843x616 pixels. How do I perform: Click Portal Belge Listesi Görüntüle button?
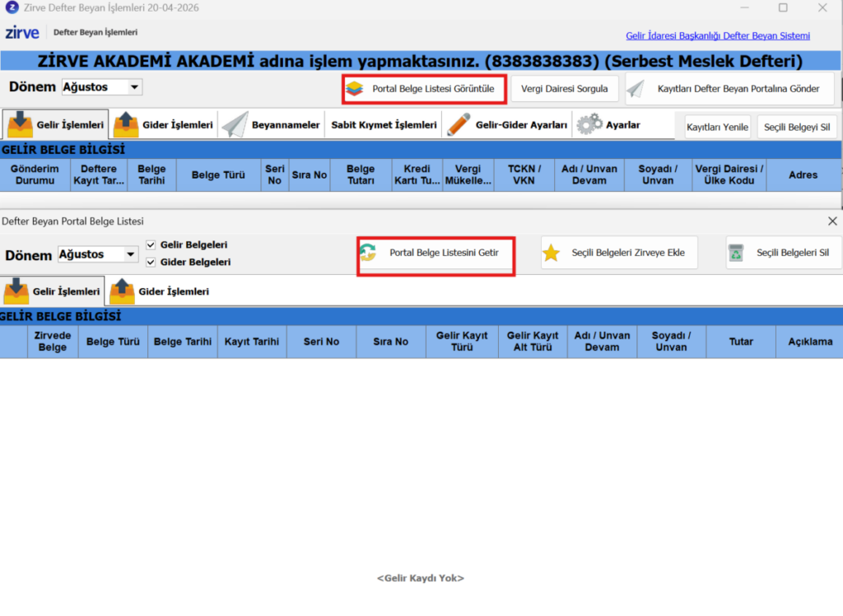[x=424, y=89]
